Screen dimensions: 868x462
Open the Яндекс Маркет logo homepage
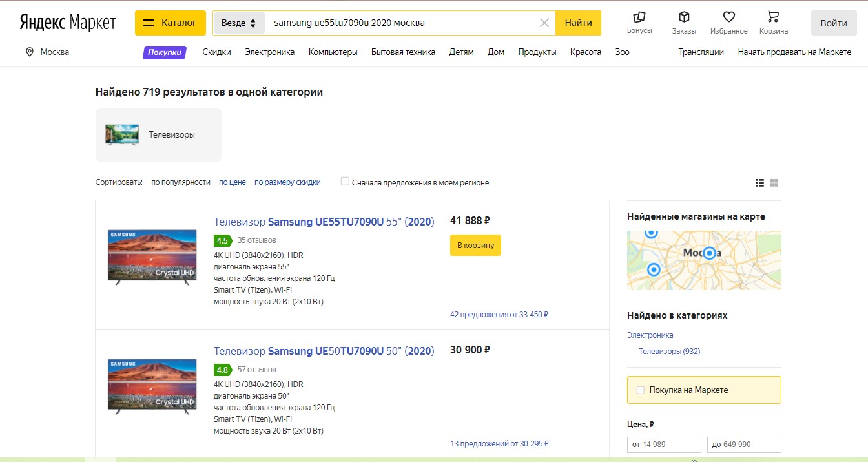68,23
